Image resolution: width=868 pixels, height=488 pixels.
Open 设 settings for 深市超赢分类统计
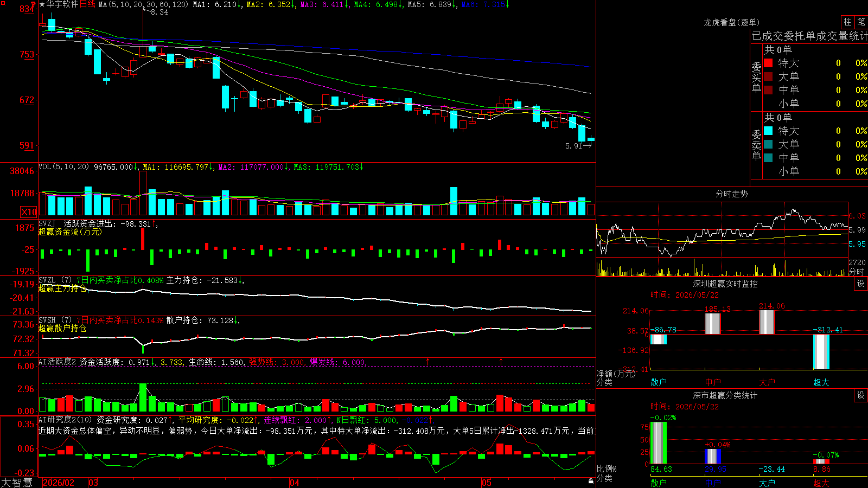tap(861, 395)
